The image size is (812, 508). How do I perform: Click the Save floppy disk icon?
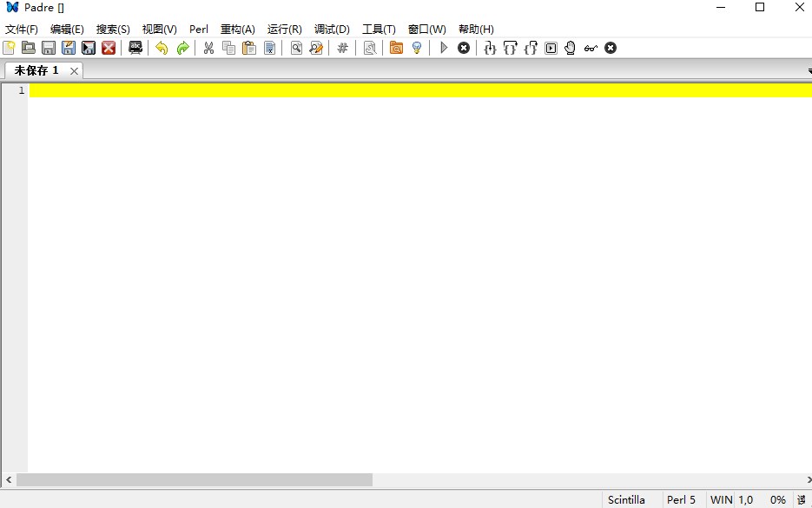tap(49, 48)
